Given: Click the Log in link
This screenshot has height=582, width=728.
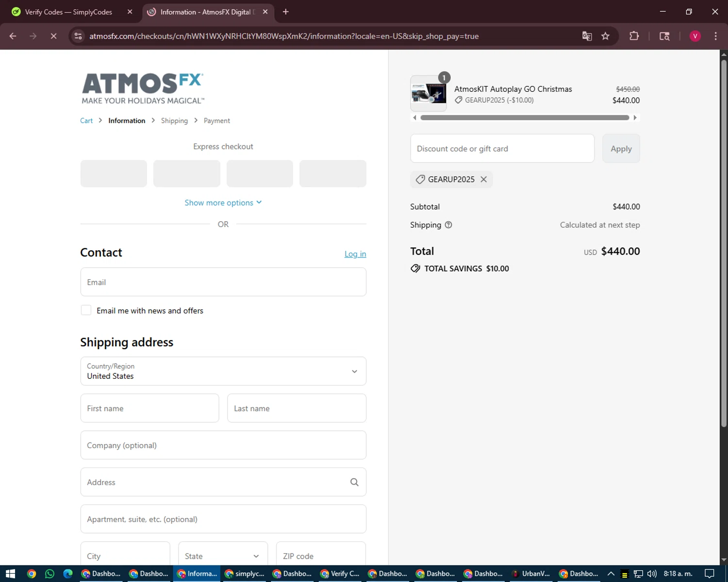Looking at the screenshot, I should pos(355,254).
